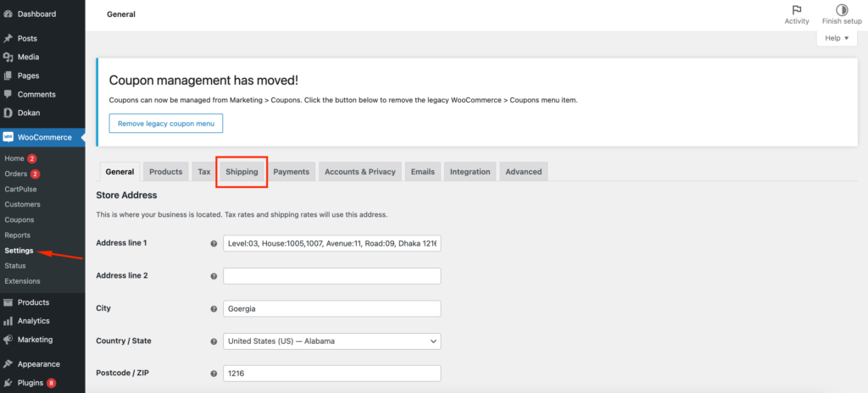Open the Shipping tab
868x393 pixels.
pos(242,172)
